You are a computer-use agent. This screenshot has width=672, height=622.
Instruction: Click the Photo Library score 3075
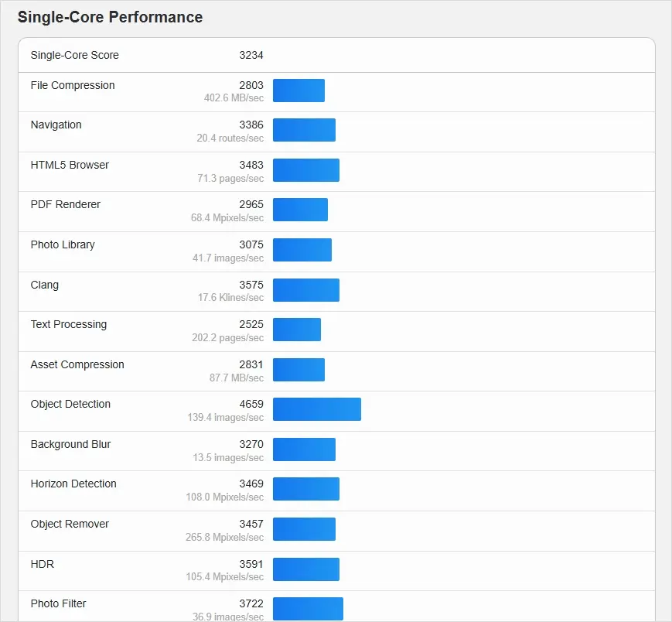click(x=251, y=244)
